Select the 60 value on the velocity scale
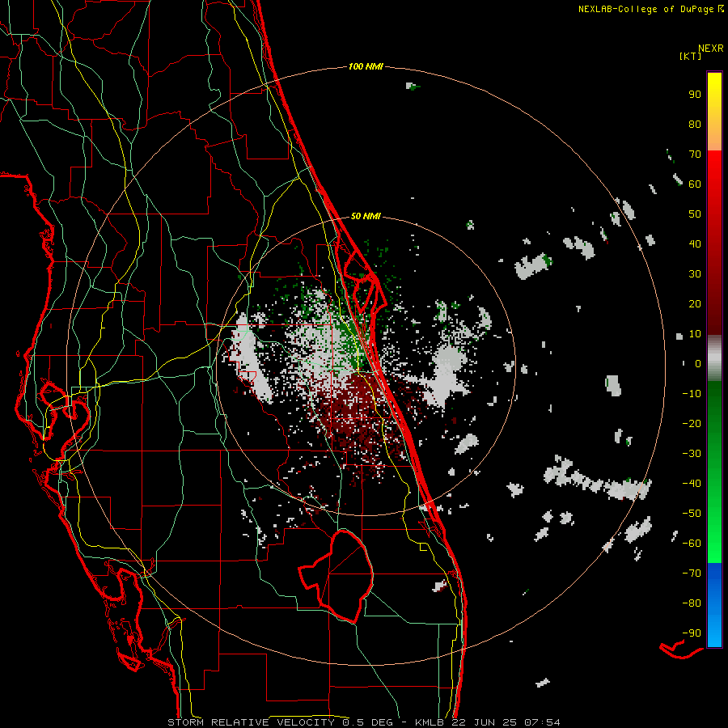The height and width of the screenshot is (728, 728). 695,184
